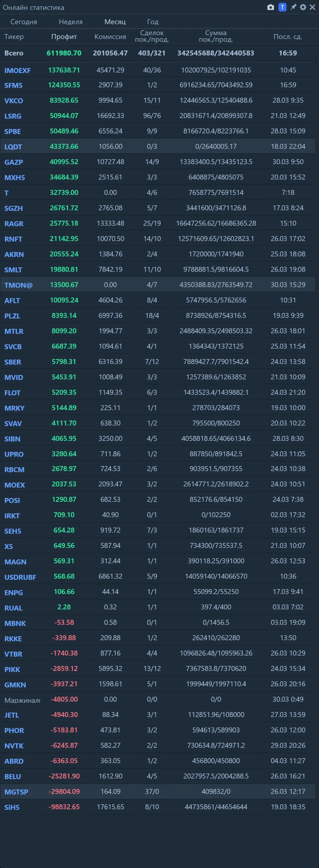Select the SiH5 ticker
The width and height of the screenshot is (319, 868).
click(12, 807)
